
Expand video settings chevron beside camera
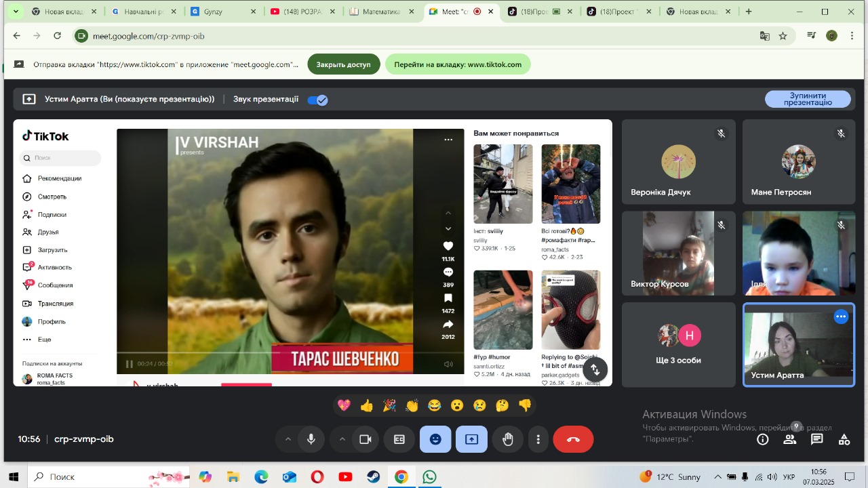(x=342, y=439)
